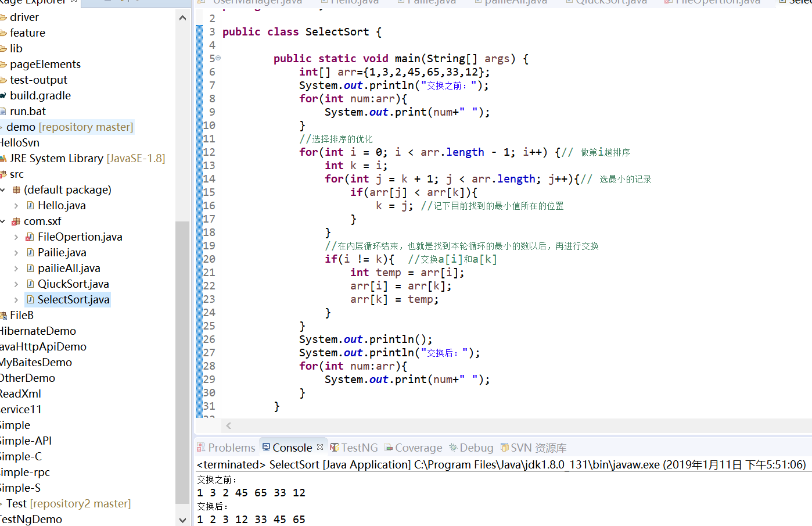The height and width of the screenshot is (526, 812).
Task: Click 'public class SelectSort' declaration line
Action: pyautogui.click(x=302, y=31)
